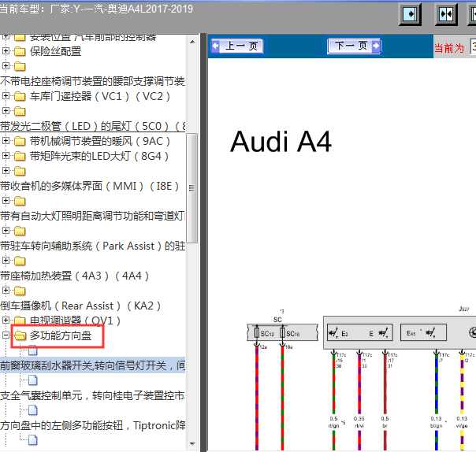476x452 pixels.
Task: Expand node for 倒车摄像机 (Rear Assist) (KA2)
Action: 6,291
